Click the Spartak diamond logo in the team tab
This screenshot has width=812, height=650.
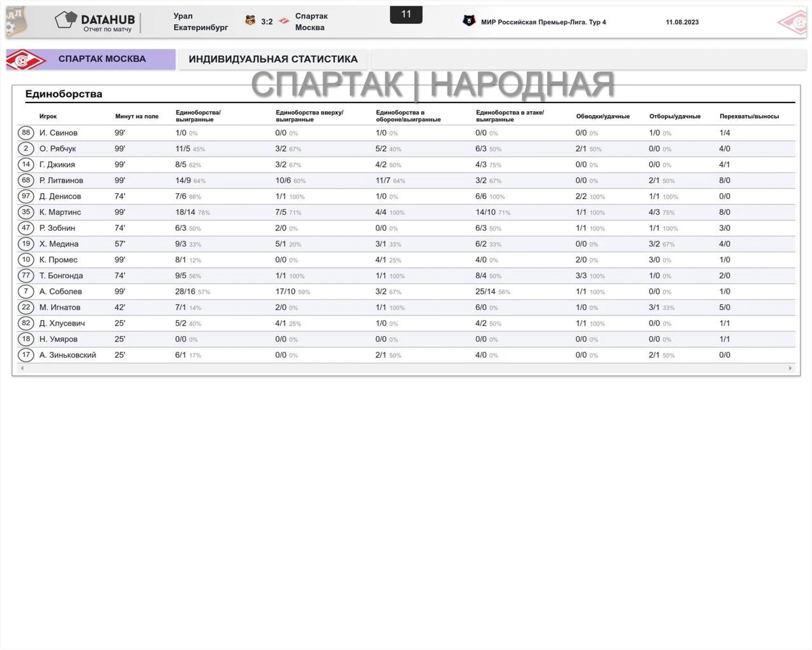(26, 60)
